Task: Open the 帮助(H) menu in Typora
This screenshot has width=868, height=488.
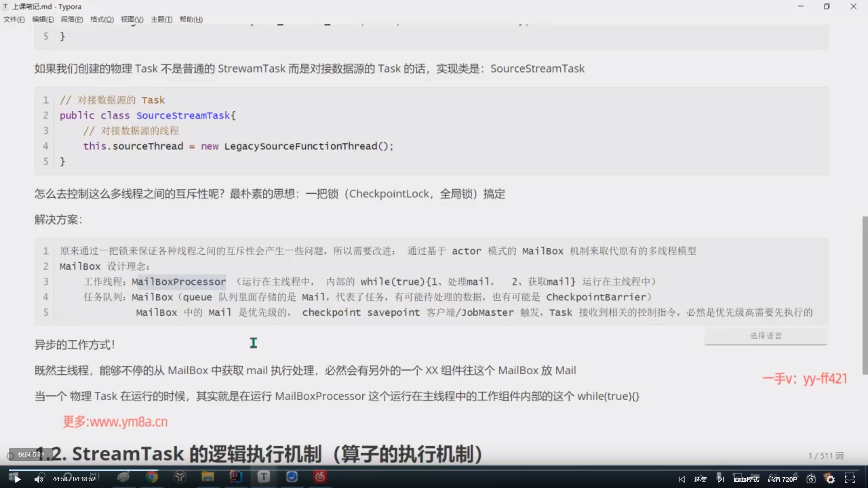Action: tap(191, 19)
